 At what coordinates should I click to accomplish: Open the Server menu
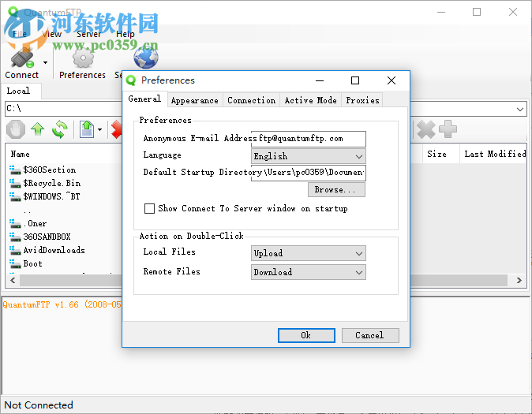coord(88,34)
